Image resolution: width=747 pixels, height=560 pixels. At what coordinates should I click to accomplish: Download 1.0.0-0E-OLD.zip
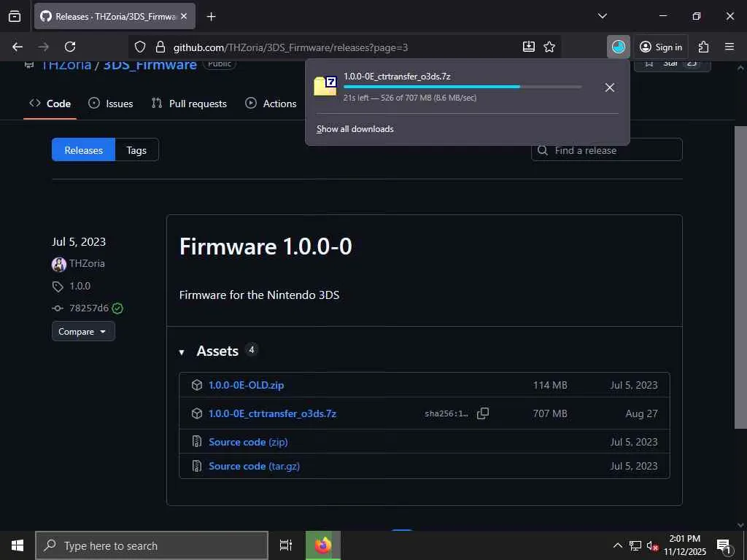[246, 385]
